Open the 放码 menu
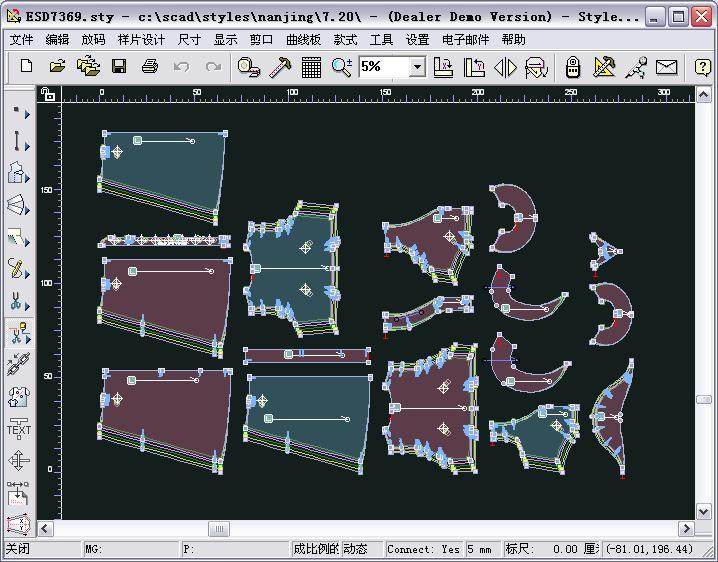This screenshot has width=718, height=562. coord(93,40)
